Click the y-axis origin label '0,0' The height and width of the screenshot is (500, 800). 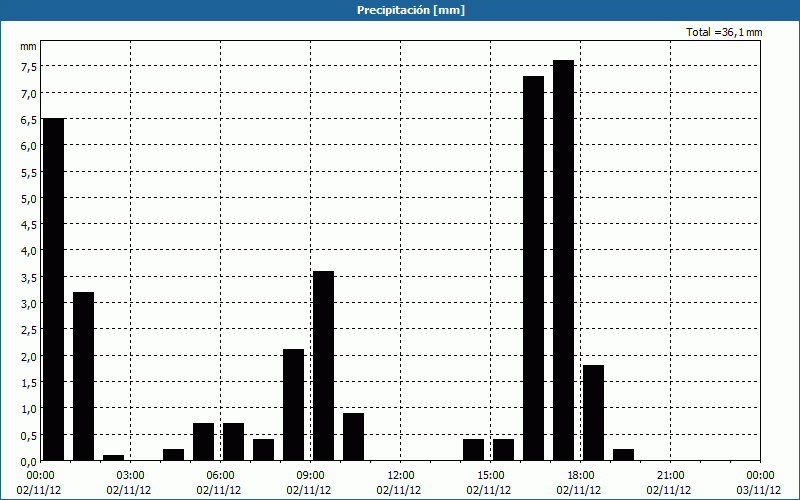tap(29, 462)
